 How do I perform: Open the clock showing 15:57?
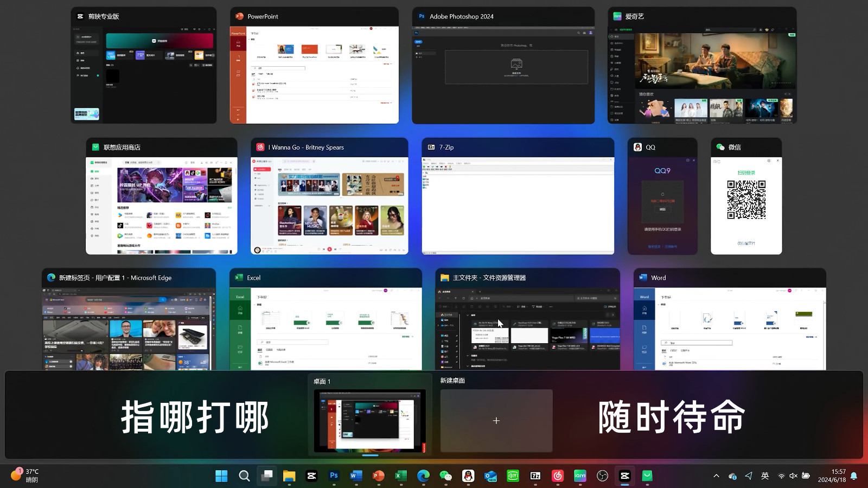pyautogui.click(x=832, y=476)
